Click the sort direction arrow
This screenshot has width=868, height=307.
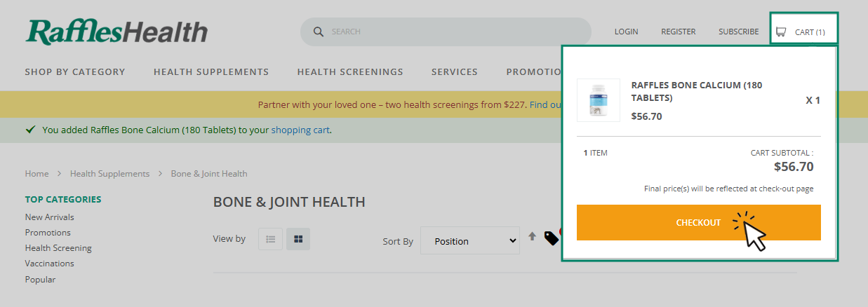pyautogui.click(x=532, y=237)
